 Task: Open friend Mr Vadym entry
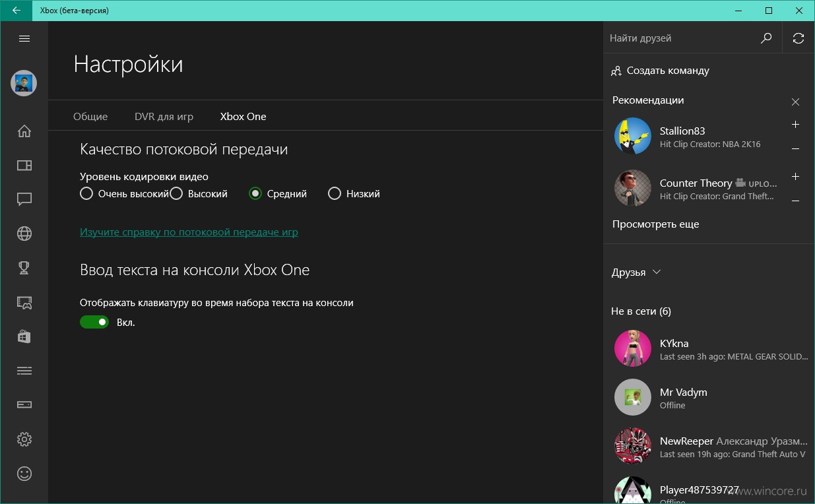[709, 398]
